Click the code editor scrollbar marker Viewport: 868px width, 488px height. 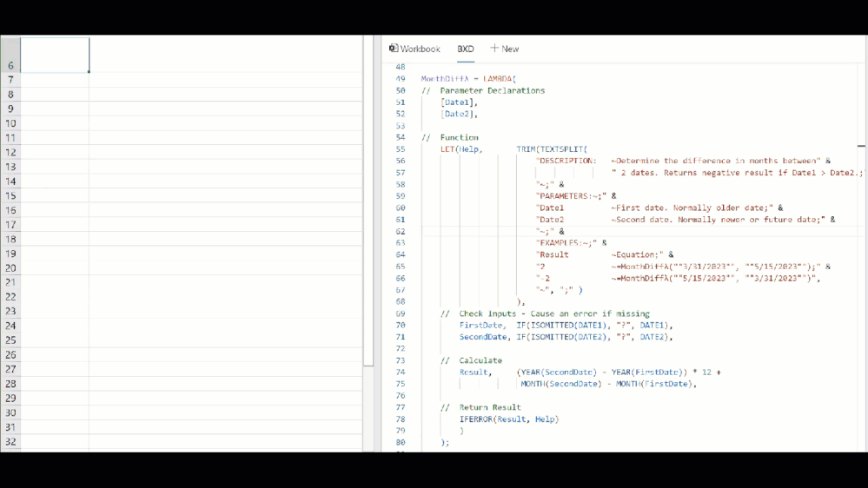[861, 146]
